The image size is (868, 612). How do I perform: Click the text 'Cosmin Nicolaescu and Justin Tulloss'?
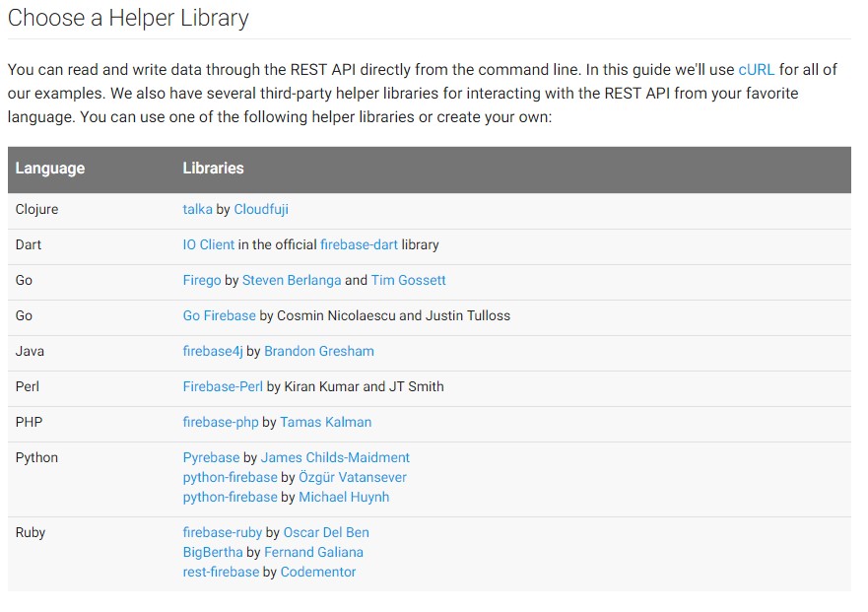[x=393, y=315]
